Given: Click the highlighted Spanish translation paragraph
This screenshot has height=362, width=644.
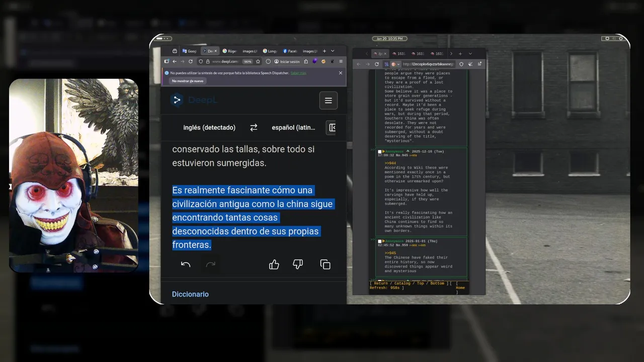Looking at the screenshot, I should click(253, 218).
